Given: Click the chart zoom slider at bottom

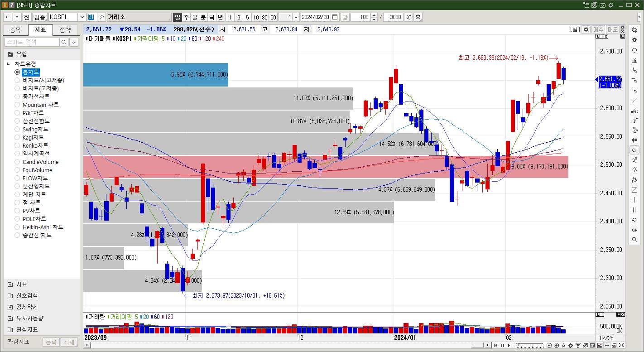Looking at the screenshot, I should [x=529, y=346].
